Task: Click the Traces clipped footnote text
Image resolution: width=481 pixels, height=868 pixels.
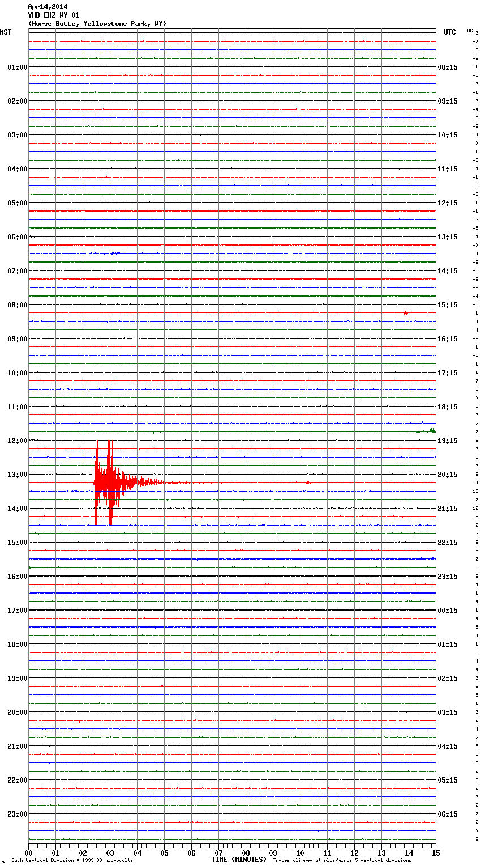Action: click(342, 860)
